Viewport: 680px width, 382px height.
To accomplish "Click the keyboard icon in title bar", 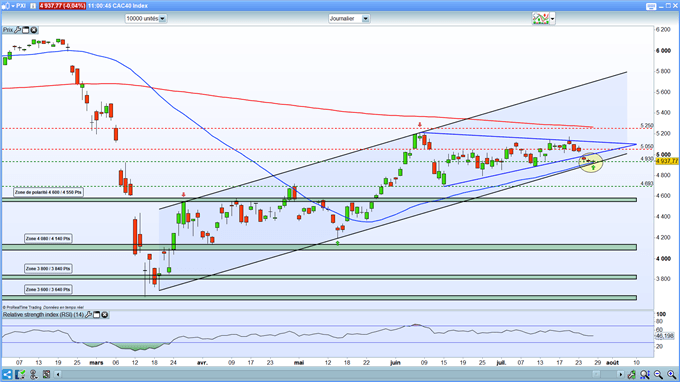I will (651, 6).
